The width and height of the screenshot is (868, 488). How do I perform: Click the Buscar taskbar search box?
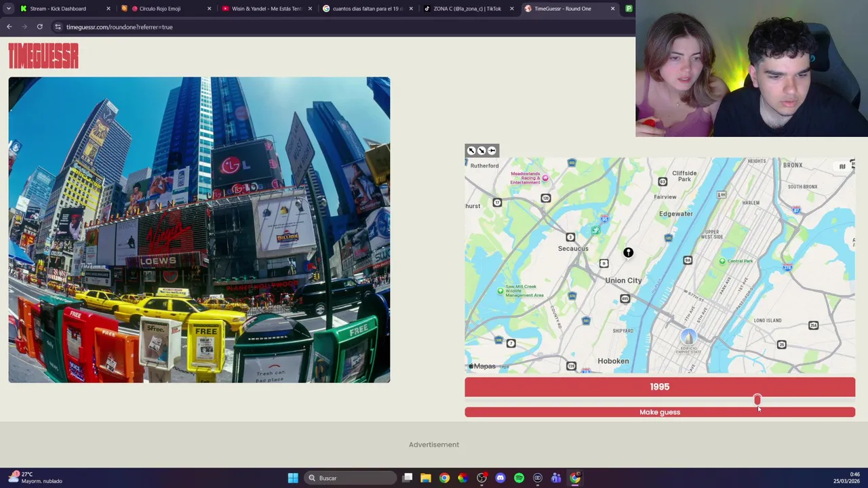coord(350,478)
